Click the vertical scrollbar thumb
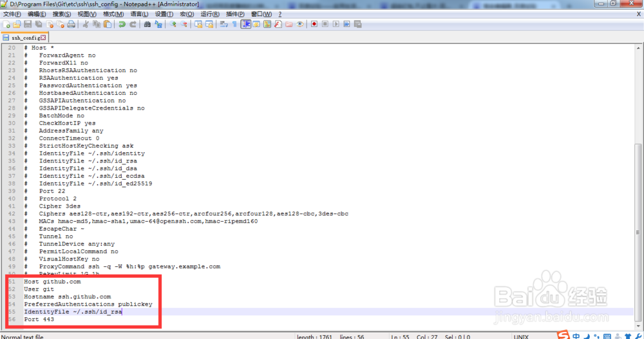The height and width of the screenshot is (339, 644). click(638, 231)
